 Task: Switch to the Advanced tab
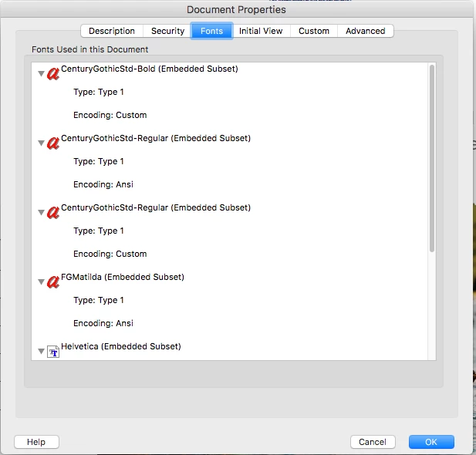point(366,31)
